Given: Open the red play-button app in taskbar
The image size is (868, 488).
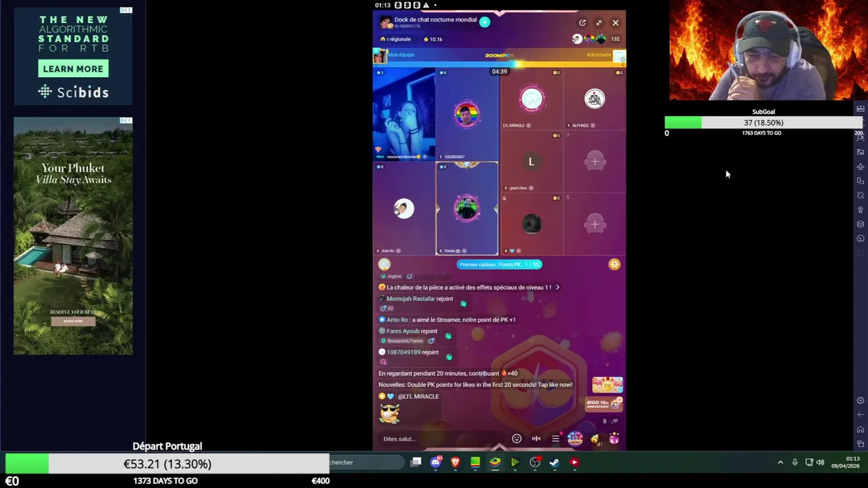Looking at the screenshot, I should click(574, 462).
